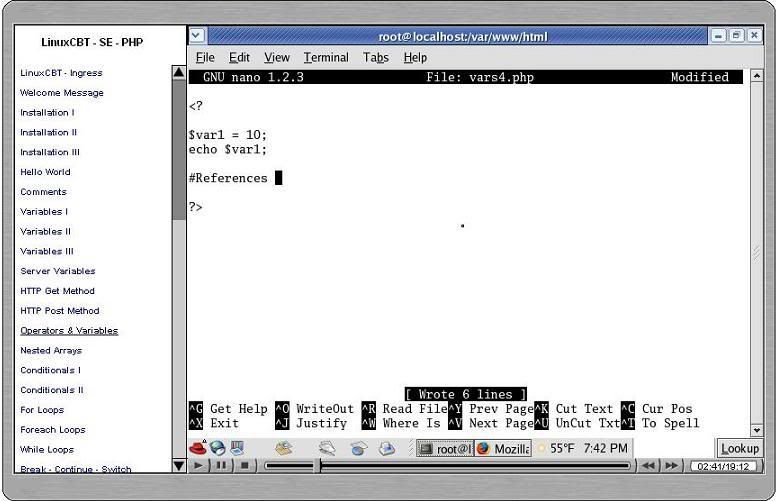Open the Hello World lesson

(x=45, y=172)
